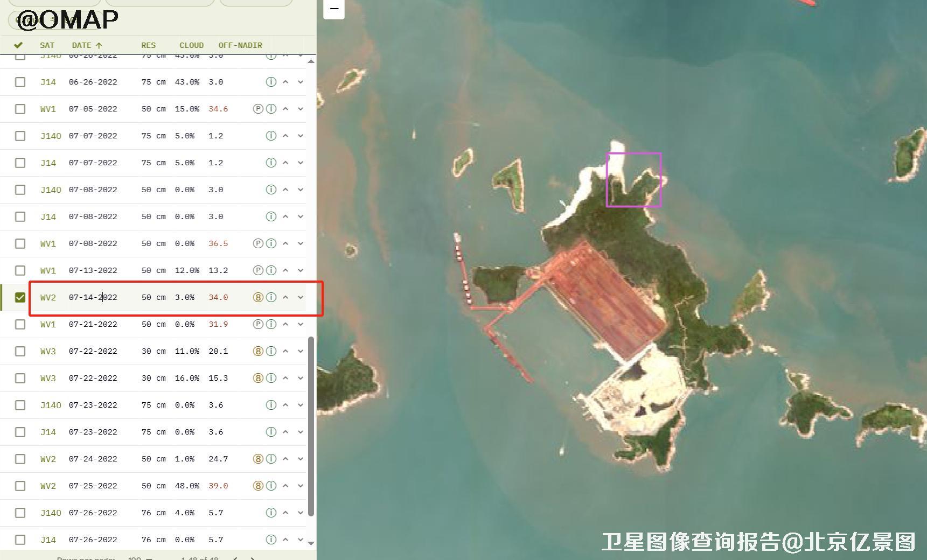Click the 8-band badge on WV3 30 cm 11.0% row
Image resolution: width=927 pixels, height=560 pixels.
(258, 351)
